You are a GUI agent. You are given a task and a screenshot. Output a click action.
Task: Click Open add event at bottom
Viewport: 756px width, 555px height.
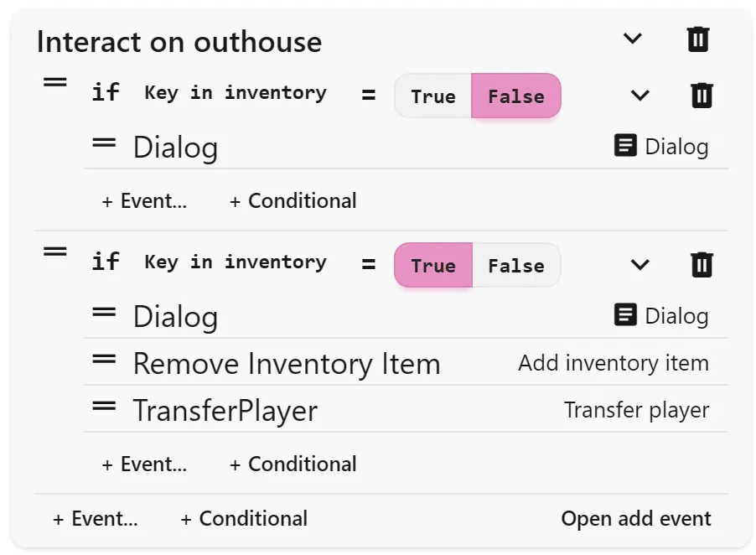tap(635, 519)
